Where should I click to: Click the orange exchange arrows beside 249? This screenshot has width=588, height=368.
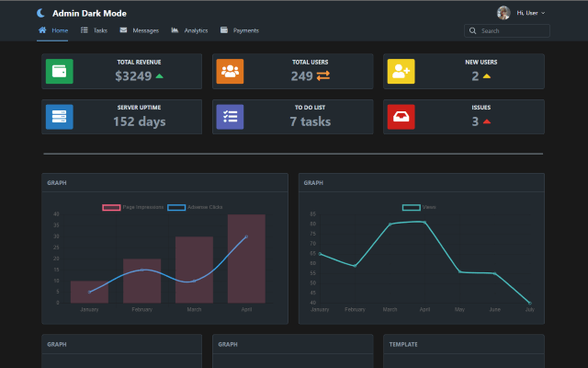pos(322,75)
